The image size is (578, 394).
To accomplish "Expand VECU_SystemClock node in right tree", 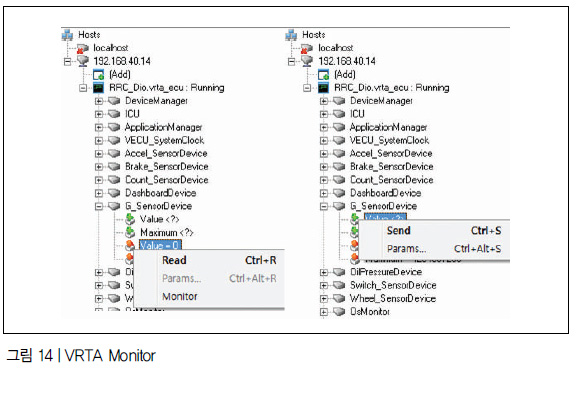I will [323, 140].
